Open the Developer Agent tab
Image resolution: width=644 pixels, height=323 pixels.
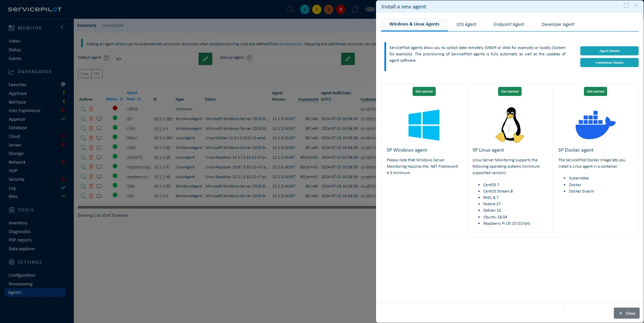(558, 24)
